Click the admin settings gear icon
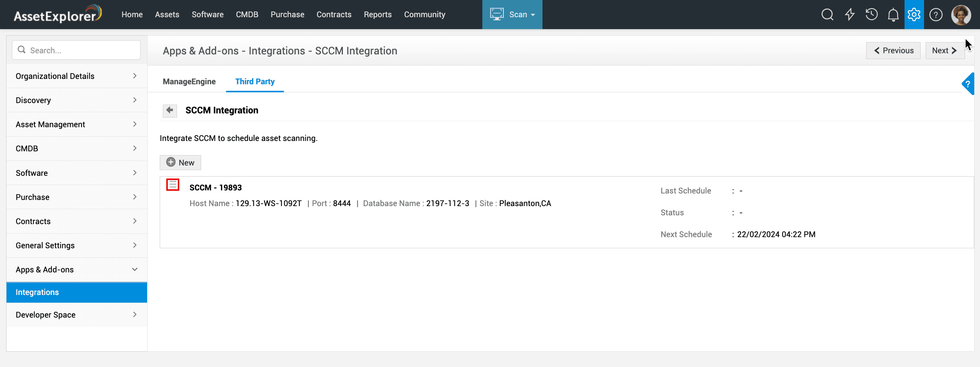Image resolution: width=980 pixels, height=367 pixels. tap(914, 15)
